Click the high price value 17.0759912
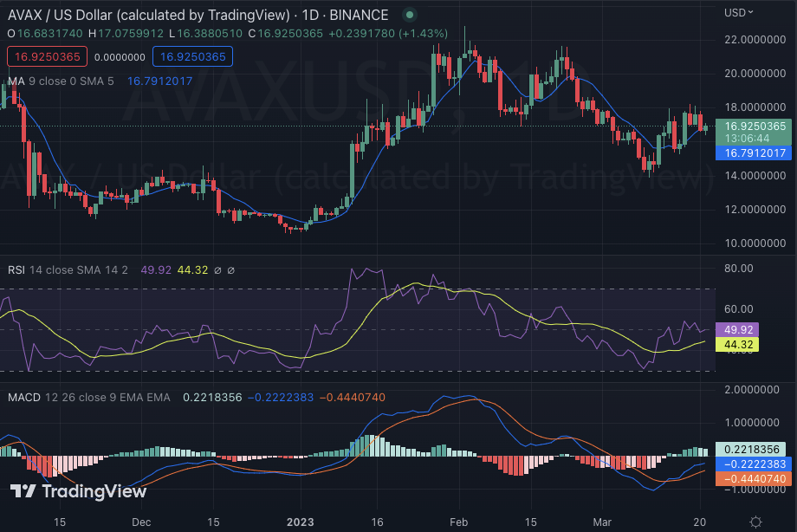 pos(131,34)
